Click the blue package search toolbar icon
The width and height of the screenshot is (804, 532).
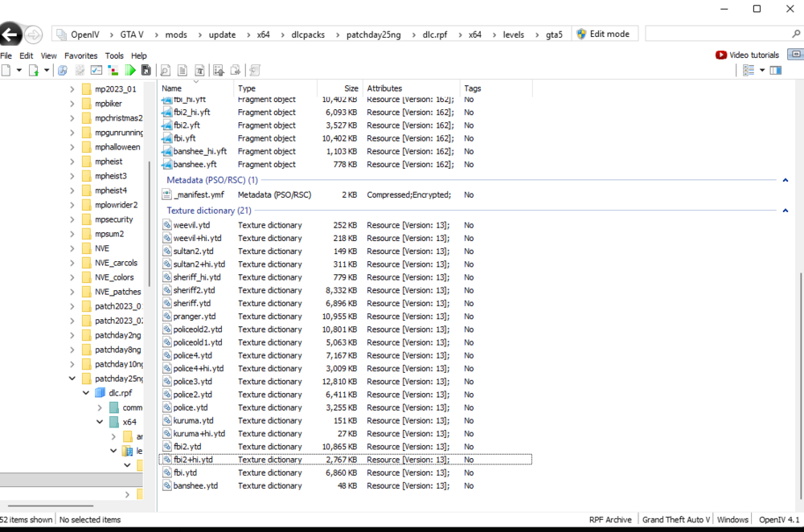click(x=63, y=70)
